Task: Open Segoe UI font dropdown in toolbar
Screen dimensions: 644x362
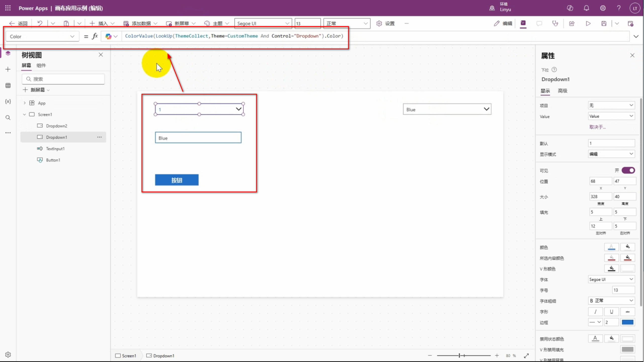Action: pyautogui.click(x=263, y=23)
